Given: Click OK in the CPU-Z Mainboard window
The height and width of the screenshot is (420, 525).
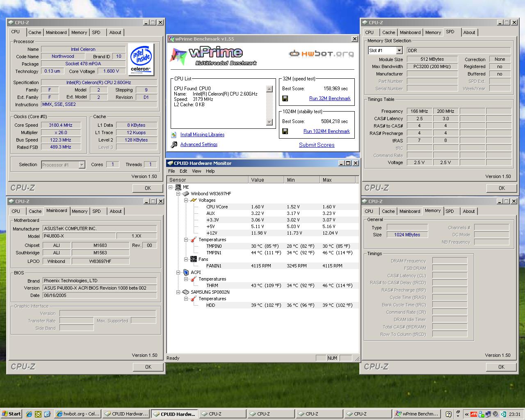Looking at the screenshot, I should click(x=148, y=367).
